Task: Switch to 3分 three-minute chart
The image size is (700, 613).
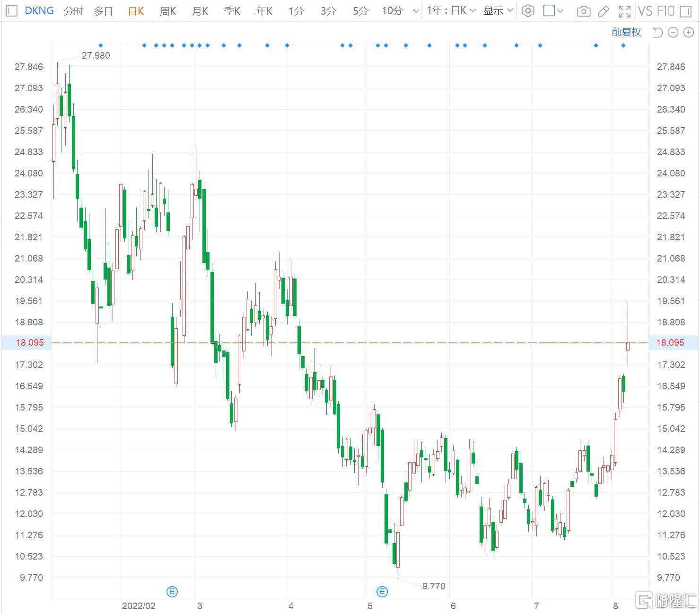Action: [328, 11]
